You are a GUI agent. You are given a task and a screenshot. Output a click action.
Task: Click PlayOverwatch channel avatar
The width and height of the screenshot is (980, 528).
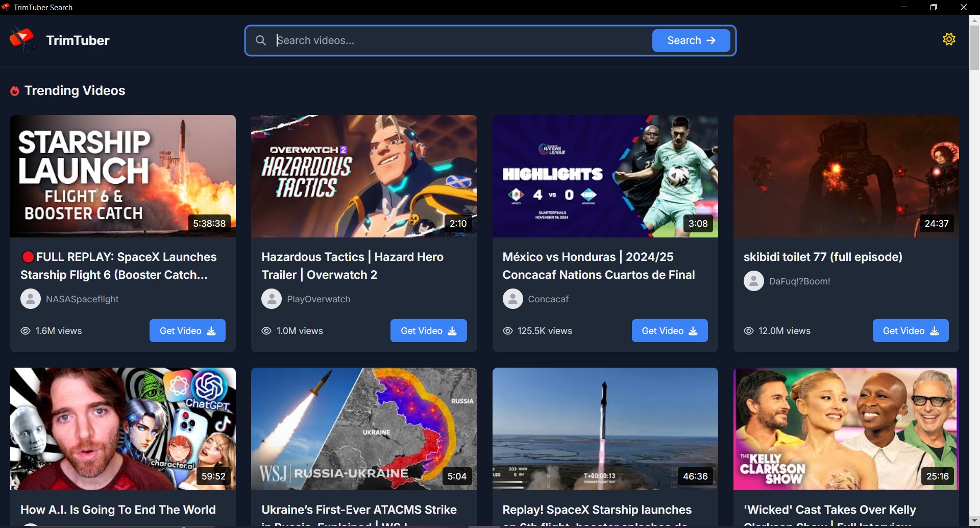[272, 299]
